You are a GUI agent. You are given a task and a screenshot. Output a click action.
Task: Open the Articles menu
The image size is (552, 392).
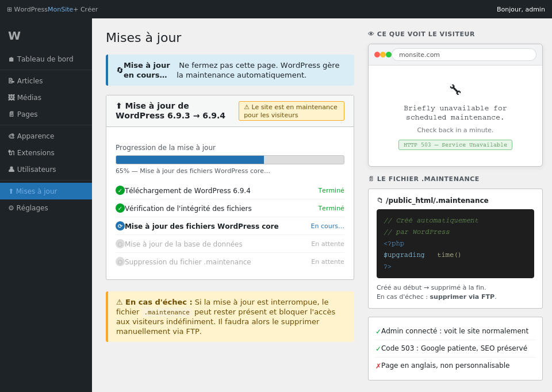[x=46, y=81]
